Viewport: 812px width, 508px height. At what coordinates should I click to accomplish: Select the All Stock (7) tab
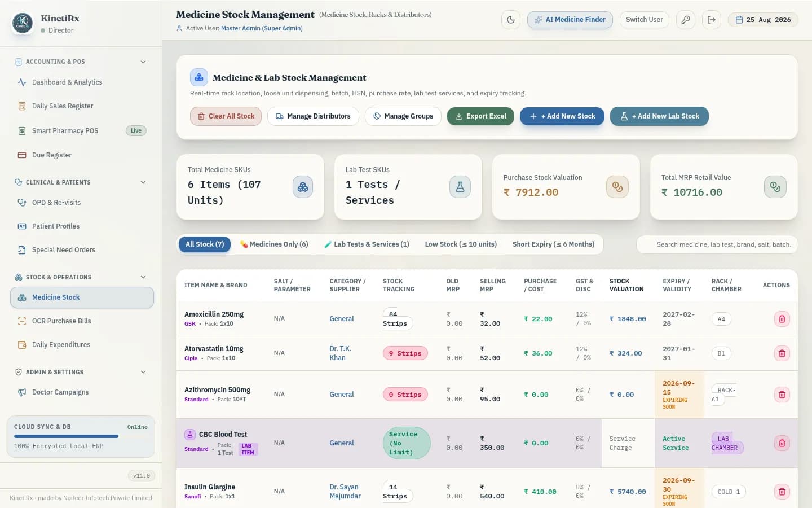click(x=205, y=244)
